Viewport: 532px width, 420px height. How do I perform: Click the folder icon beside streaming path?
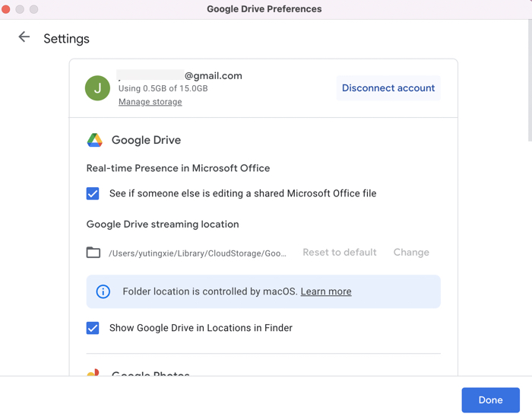(93, 253)
